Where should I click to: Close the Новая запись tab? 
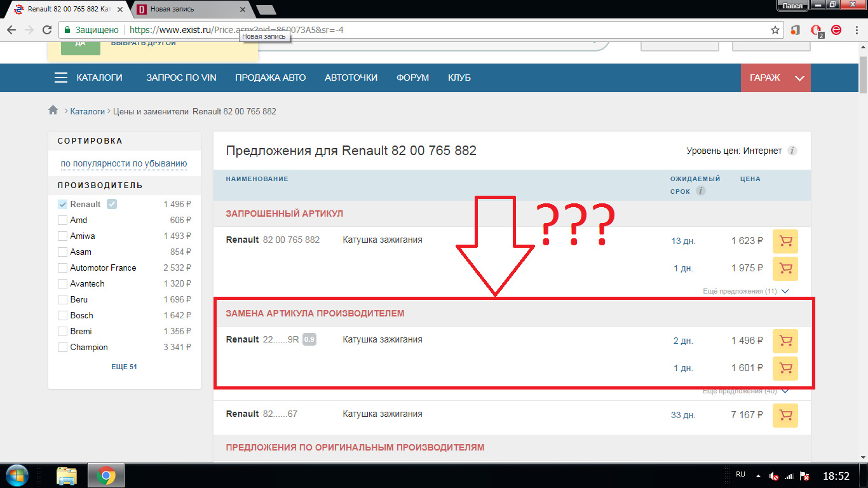pos(242,10)
